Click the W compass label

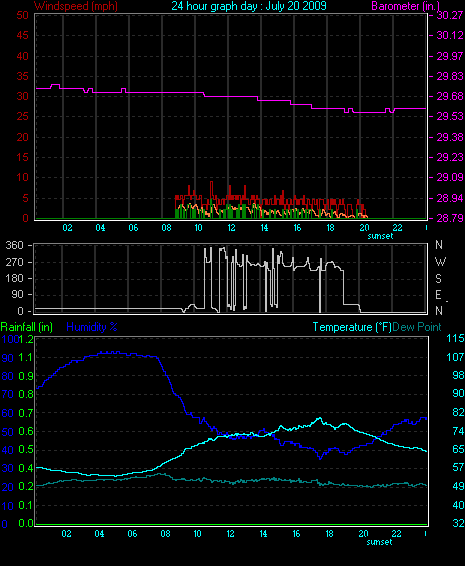click(440, 262)
